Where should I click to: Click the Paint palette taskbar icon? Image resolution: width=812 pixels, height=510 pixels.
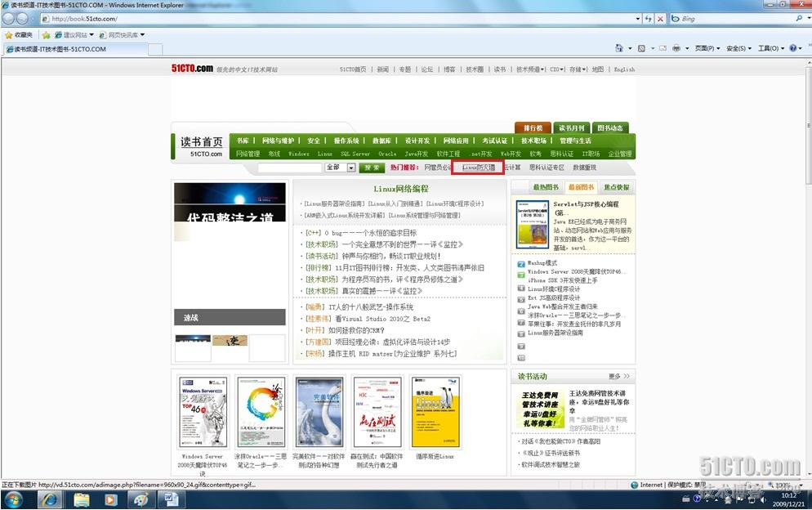(x=141, y=499)
